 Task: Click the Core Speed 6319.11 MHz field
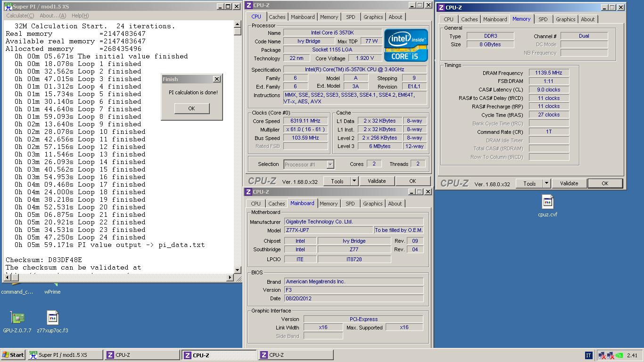[305, 121]
